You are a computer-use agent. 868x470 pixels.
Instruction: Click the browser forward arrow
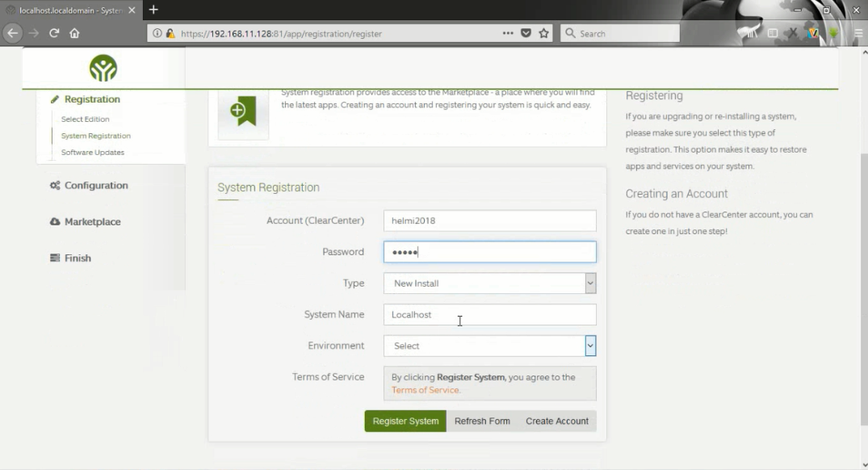click(x=34, y=33)
